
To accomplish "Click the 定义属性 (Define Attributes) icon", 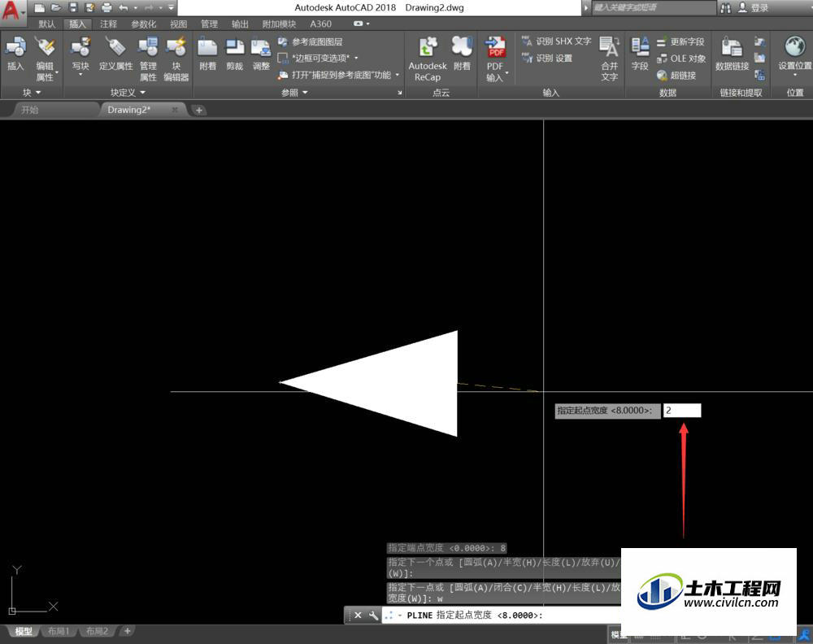I will 115,54.
